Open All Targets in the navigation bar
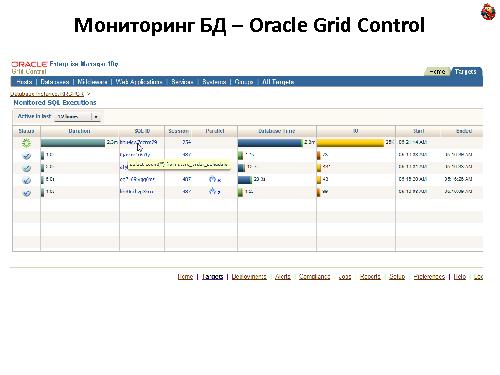The width and height of the screenshot is (500, 375). tap(278, 82)
